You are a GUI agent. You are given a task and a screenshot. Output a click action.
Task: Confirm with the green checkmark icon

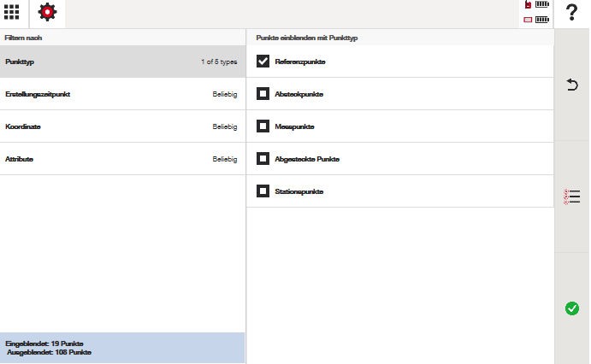pos(571,308)
